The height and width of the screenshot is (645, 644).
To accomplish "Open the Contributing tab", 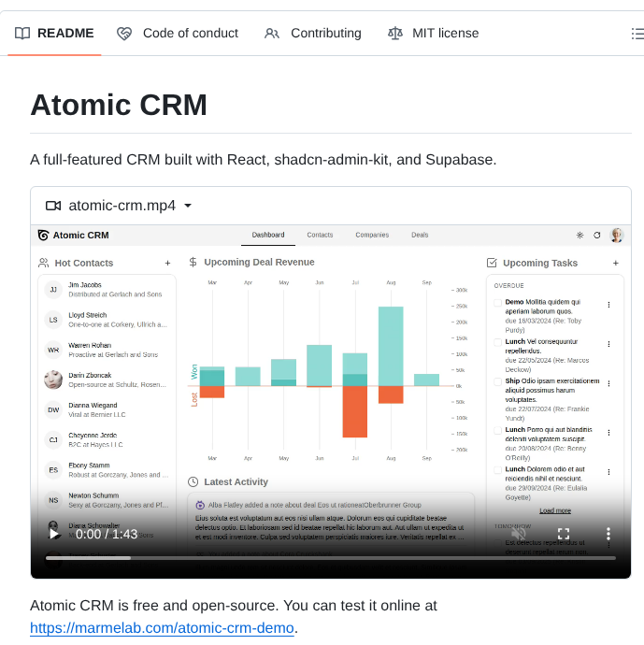I will 312,33.
